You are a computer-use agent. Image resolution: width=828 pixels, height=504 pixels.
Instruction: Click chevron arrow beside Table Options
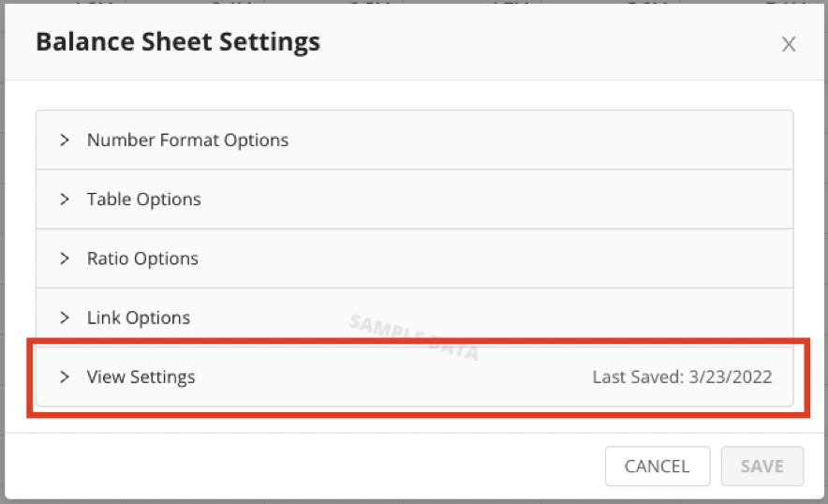coord(65,200)
